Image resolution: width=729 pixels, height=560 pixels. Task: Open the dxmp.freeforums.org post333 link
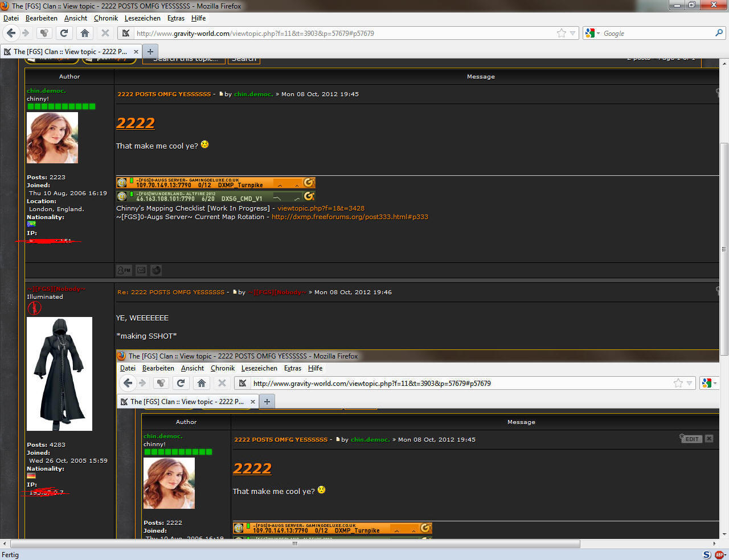click(x=350, y=217)
